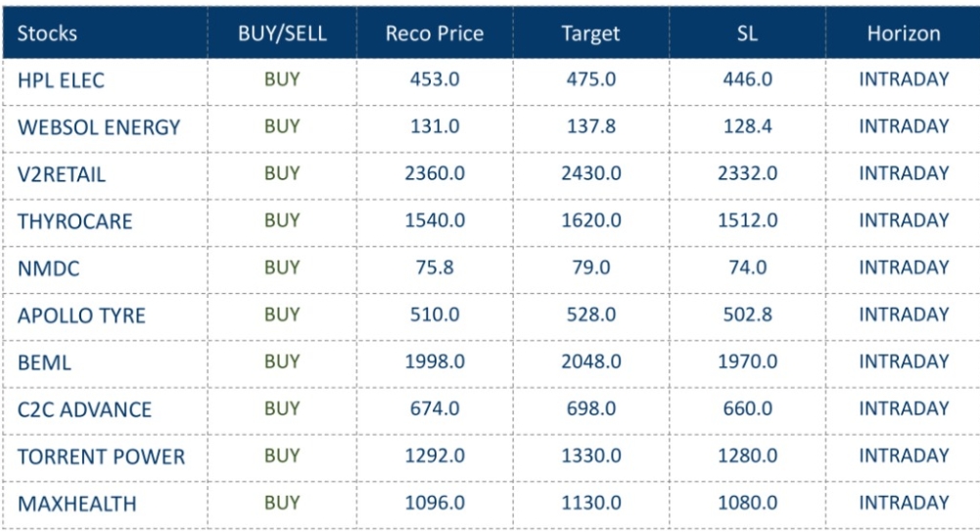The image size is (980, 532).
Task: Click the V2RETAIL stock name
Action: pos(61,175)
